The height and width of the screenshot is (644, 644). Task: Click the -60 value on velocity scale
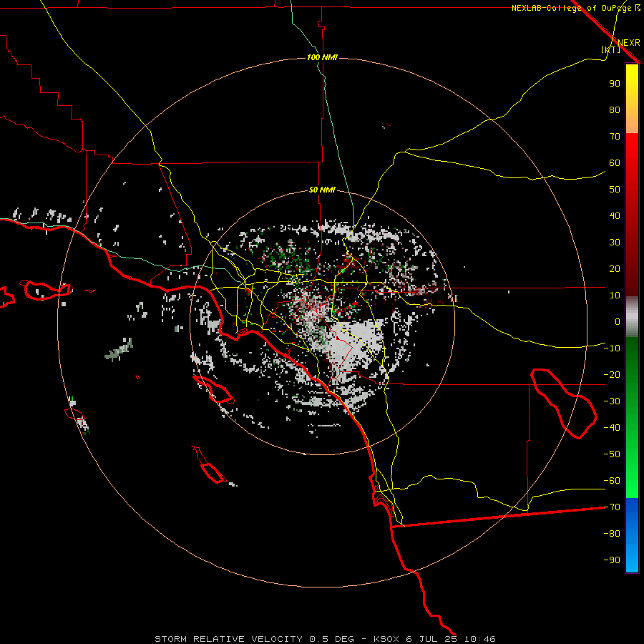point(612,481)
